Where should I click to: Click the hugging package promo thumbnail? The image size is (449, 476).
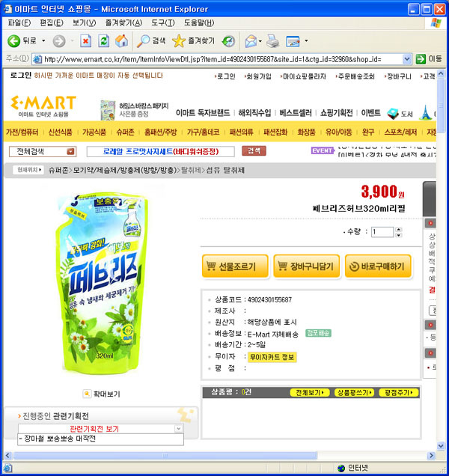pyautogui.click(x=108, y=110)
